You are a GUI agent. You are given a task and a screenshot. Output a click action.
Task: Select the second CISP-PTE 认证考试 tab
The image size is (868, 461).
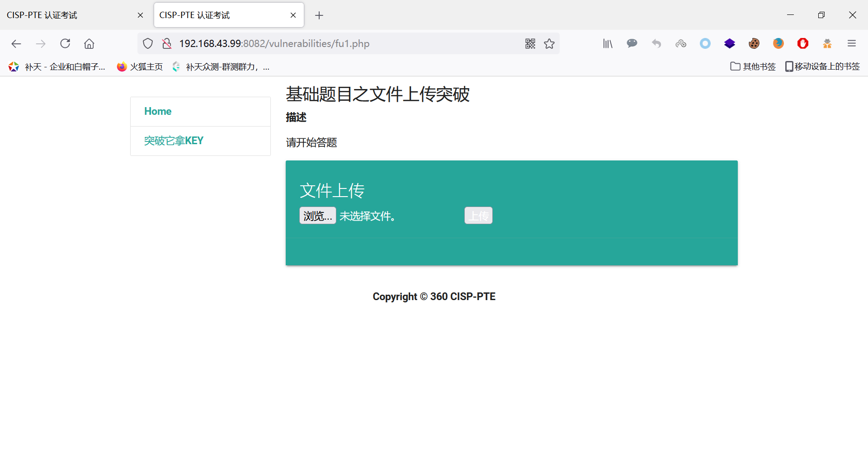(x=229, y=15)
